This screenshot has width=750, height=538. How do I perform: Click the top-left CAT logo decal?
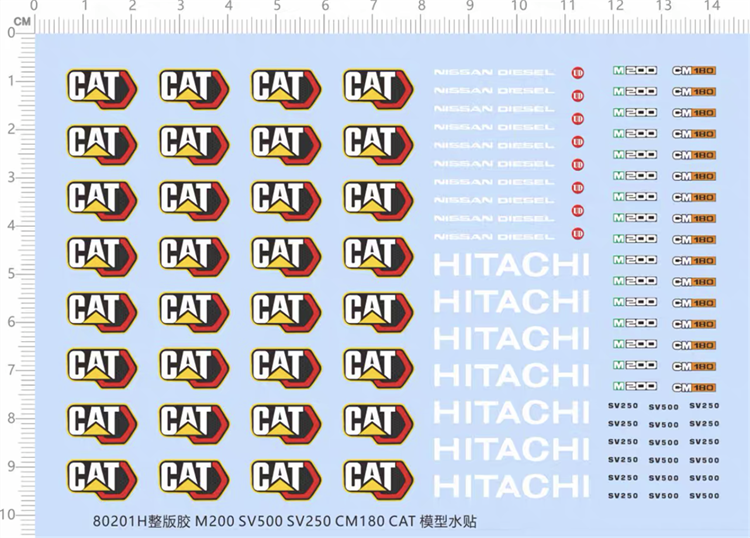click(96, 86)
